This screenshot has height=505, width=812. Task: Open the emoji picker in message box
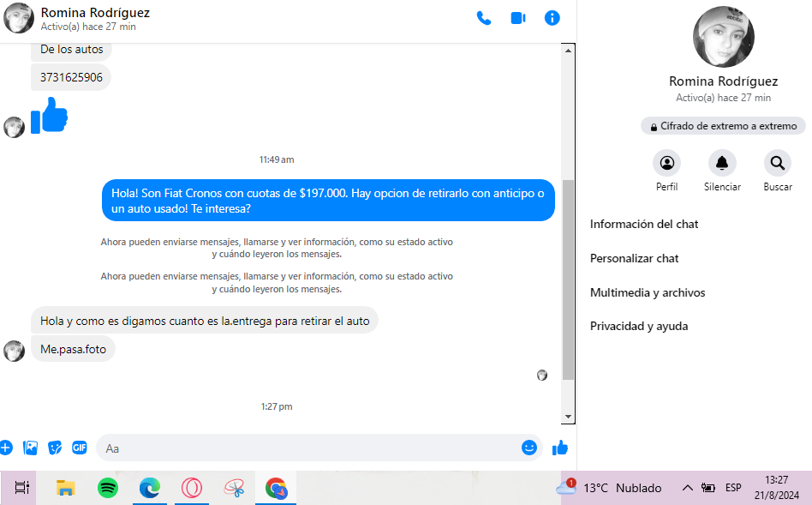529,448
